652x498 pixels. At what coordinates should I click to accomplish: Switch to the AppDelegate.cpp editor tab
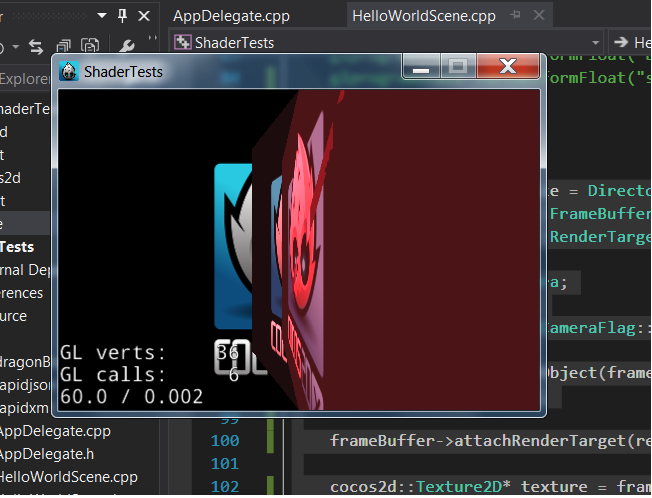tap(231, 16)
